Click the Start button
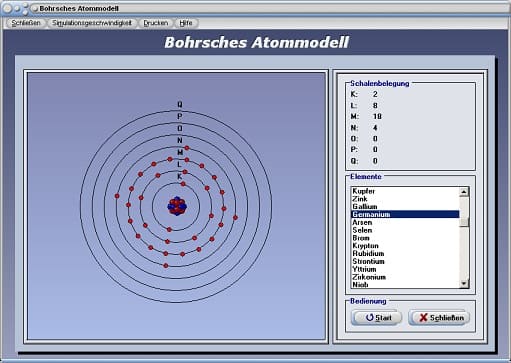 (x=377, y=318)
